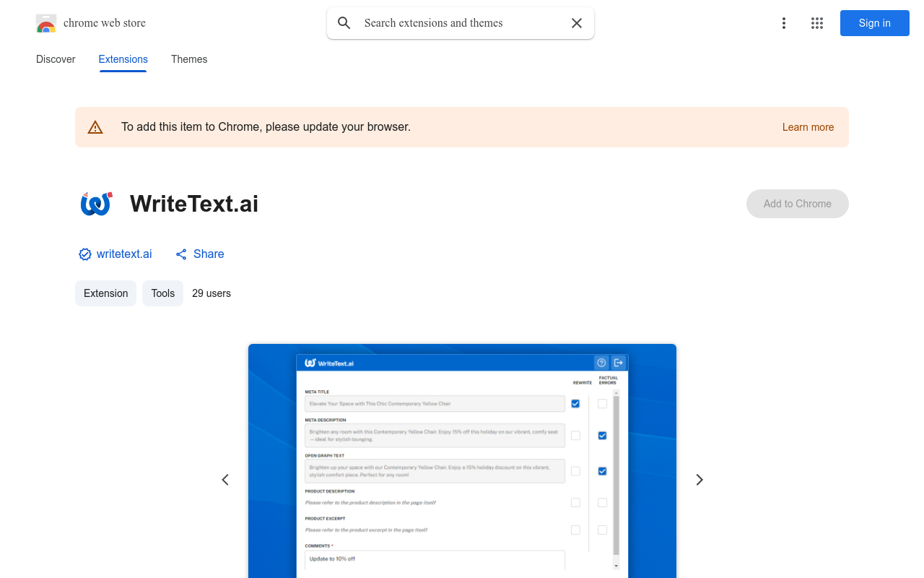Toggle the Product Description rewrite checkbox
The height and width of the screenshot is (578, 924).
pos(575,503)
